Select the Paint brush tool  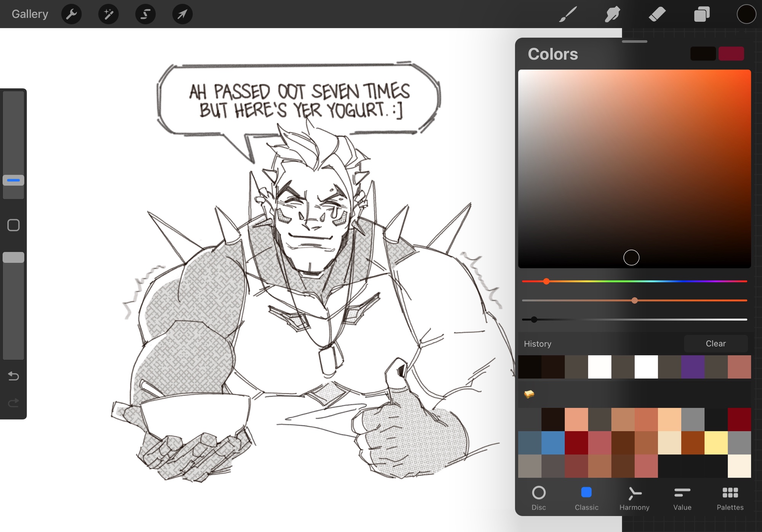[568, 14]
